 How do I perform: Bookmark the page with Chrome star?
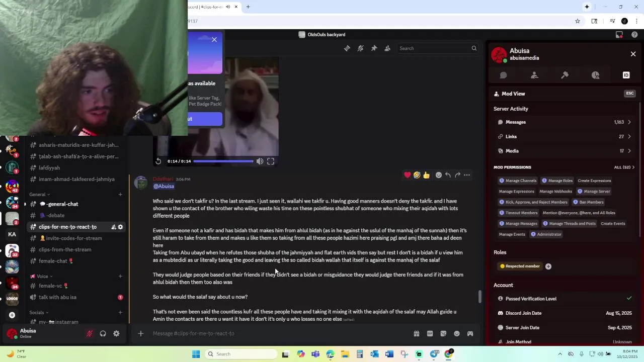(578, 21)
